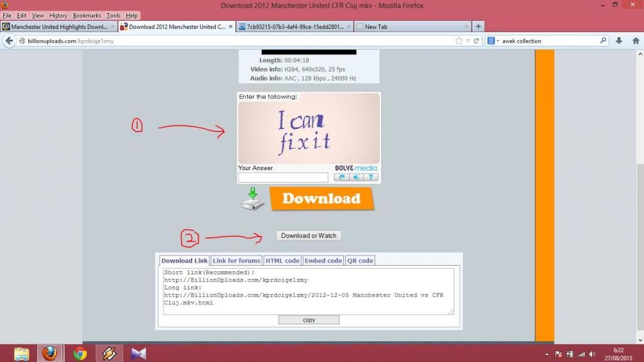
Task: Open the View menu
Action: [38, 16]
